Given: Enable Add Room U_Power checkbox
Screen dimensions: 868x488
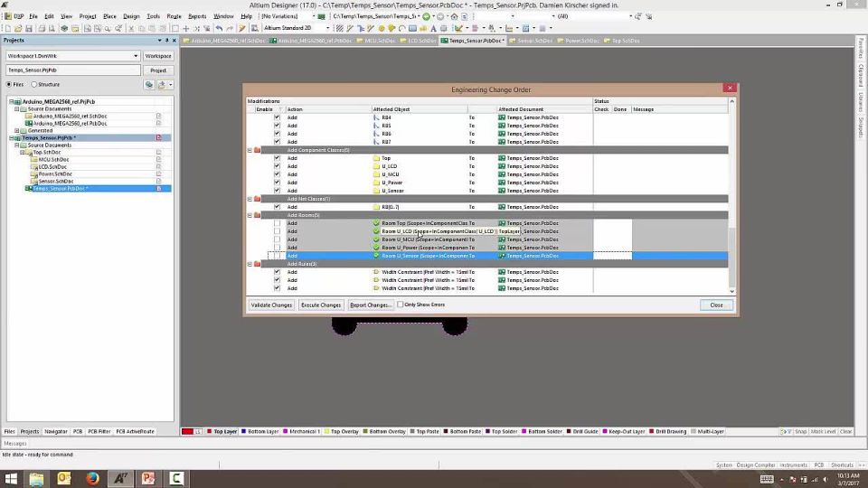Looking at the screenshot, I should (x=277, y=248).
